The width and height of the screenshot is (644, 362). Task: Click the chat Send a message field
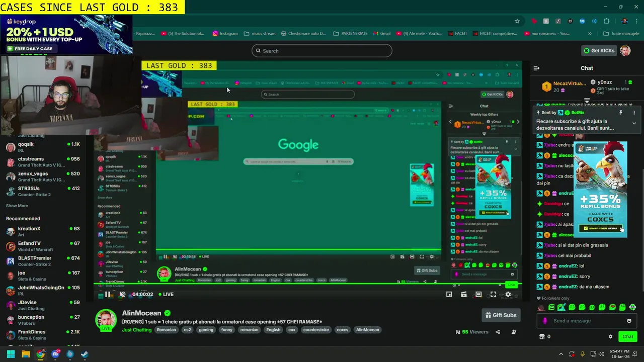click(587, 321)
